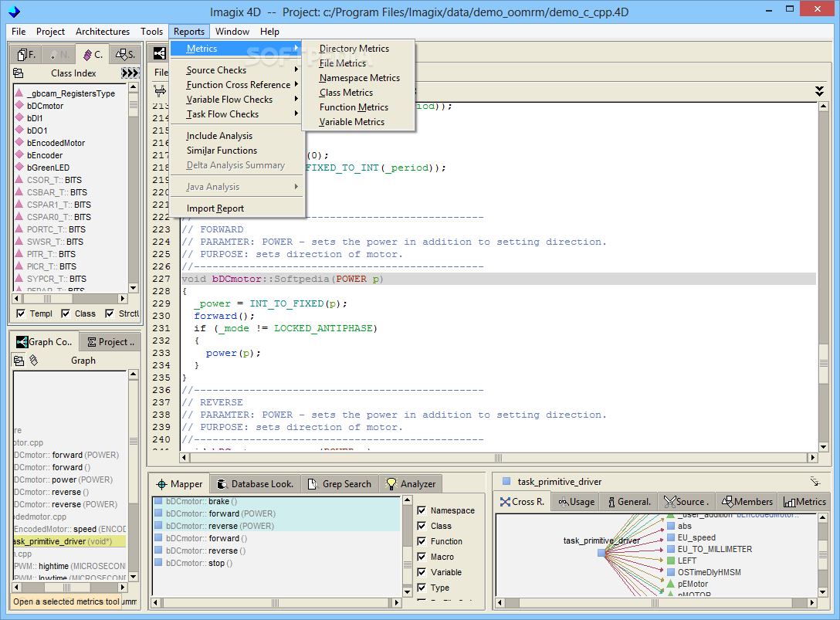Uncheck the Function filter checkbox
This screenshot has width=840, height=620.
422,541
